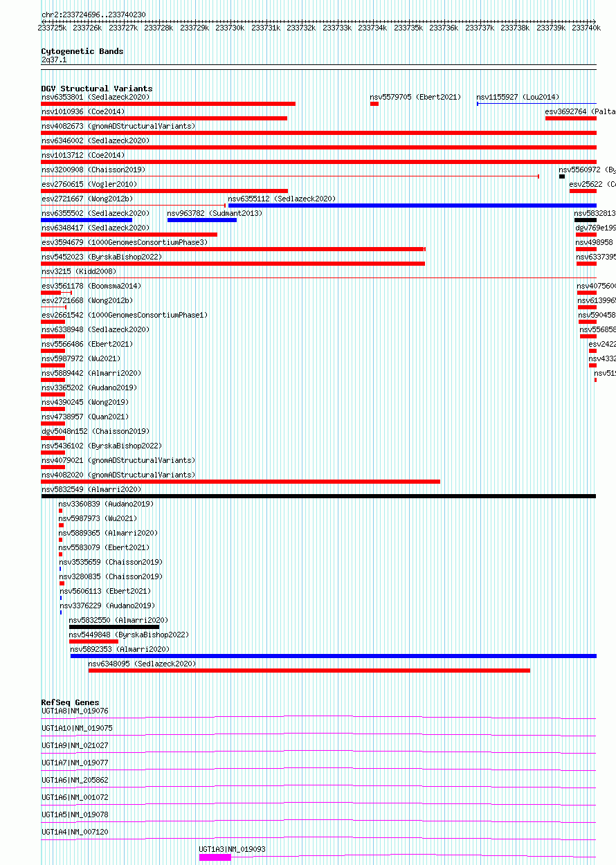
Task: Click the nsv3376229 (Audano2019) label
Action: coord(108,605)
